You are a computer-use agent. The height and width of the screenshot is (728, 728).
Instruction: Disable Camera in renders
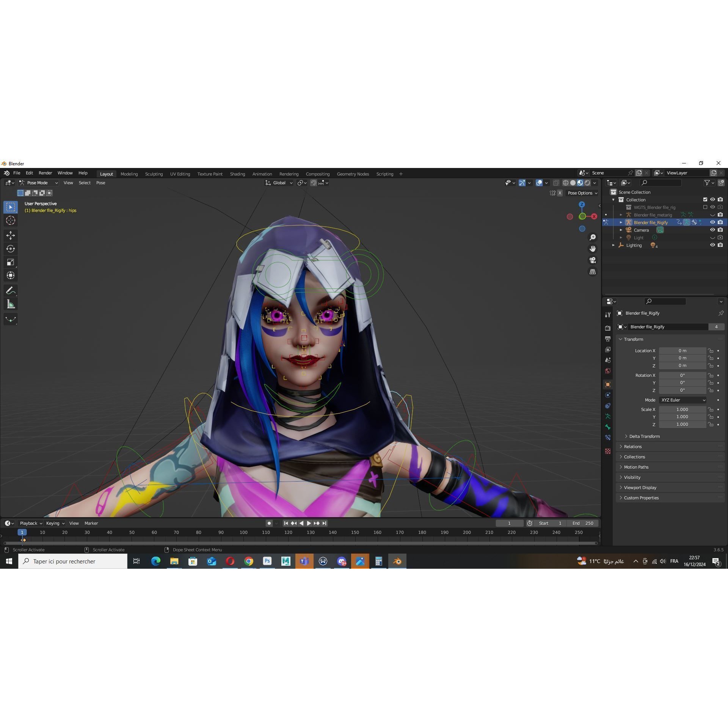[x=720, y=230]
